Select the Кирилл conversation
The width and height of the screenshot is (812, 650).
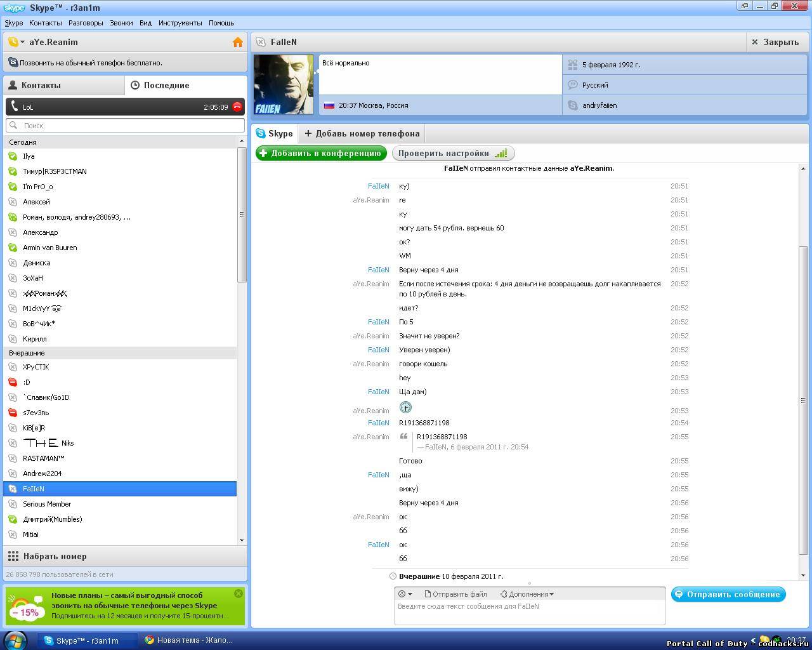(x=121, y=339)
